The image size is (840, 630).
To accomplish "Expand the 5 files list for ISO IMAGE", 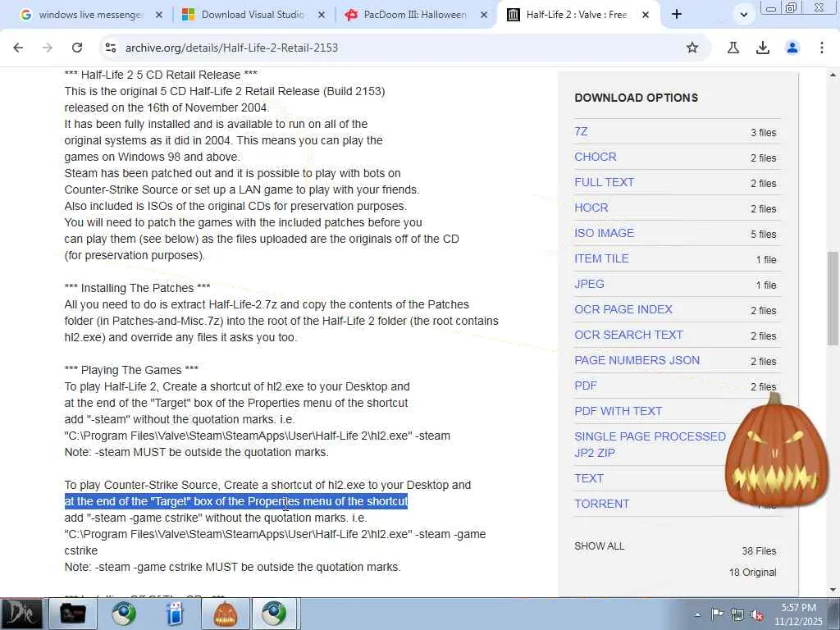I will [x=763, y=234].
